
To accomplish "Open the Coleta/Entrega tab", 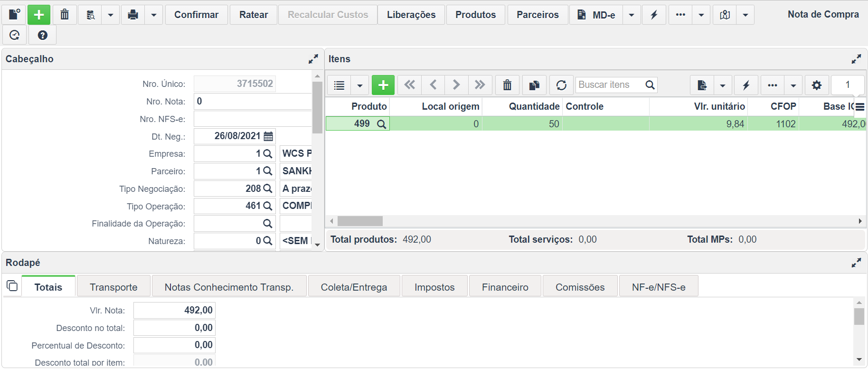I will [x=354, y=287].
